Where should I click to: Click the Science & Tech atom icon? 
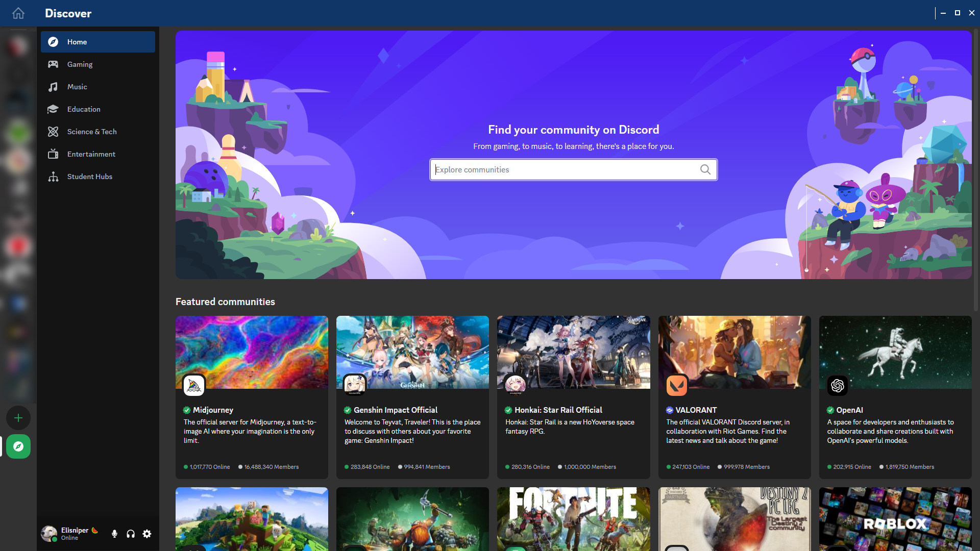point(53,132)
